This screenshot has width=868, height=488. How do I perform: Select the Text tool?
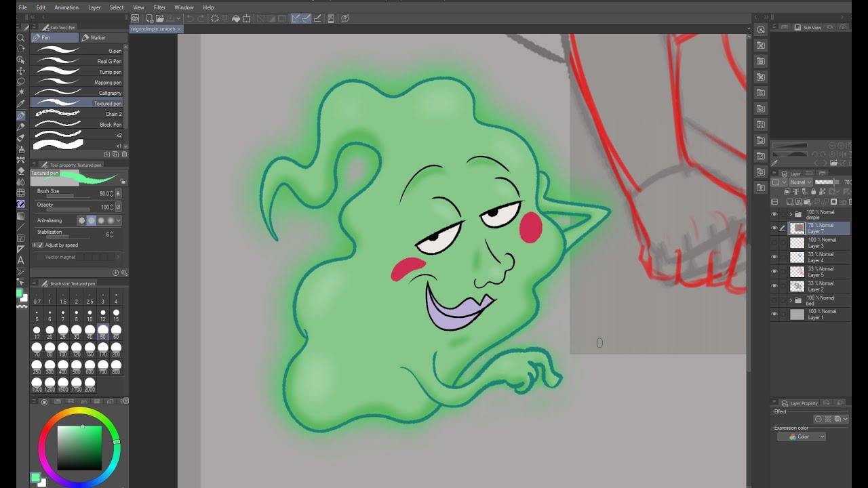pyautogui.click(x=21, y=260)
